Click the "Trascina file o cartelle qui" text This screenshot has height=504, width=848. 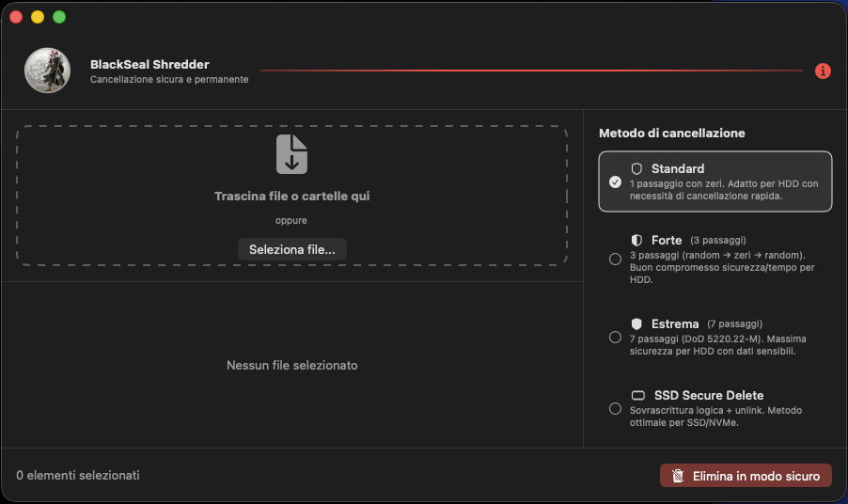(x=291, y=197)
